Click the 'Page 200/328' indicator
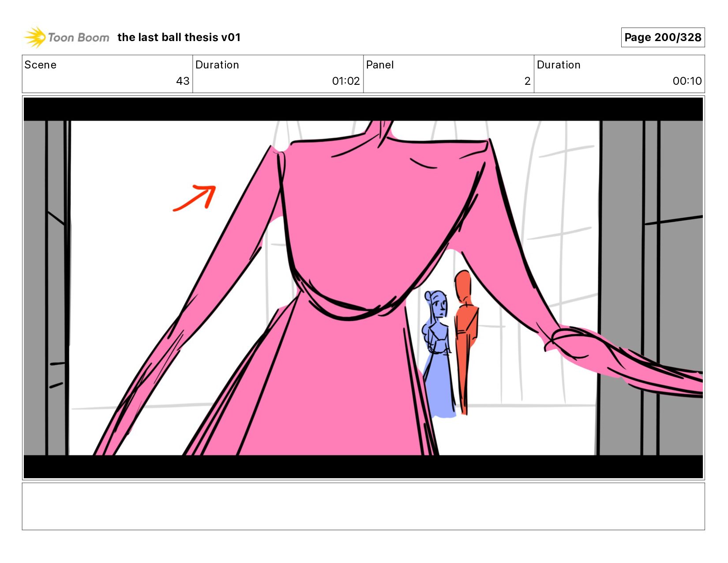Image resolution: width=728 pixels, height=563 pixels. [x=663, y=38]
